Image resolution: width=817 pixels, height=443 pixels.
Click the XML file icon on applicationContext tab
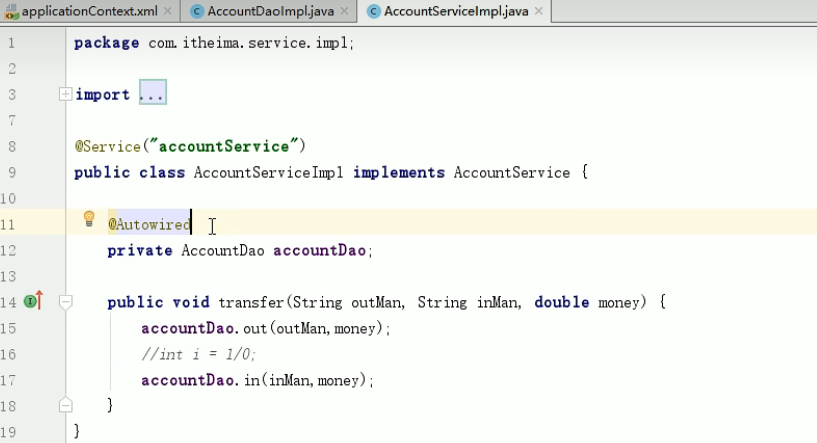11,11
